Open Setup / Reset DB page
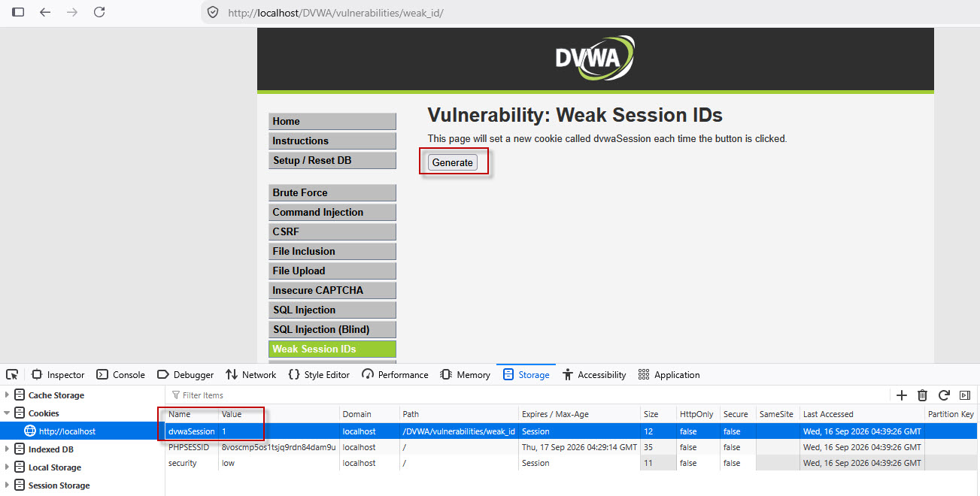Viewport: 980px width, 496px height. tap(332, 160)
